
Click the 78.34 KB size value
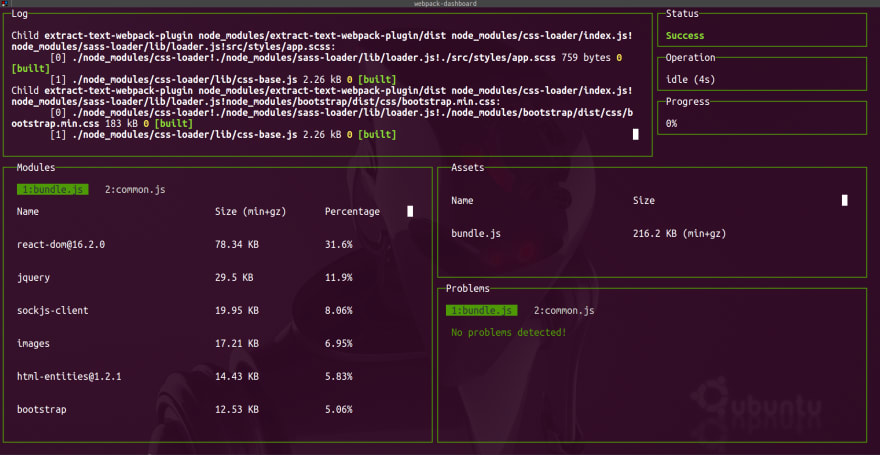[x=237, y=245]
